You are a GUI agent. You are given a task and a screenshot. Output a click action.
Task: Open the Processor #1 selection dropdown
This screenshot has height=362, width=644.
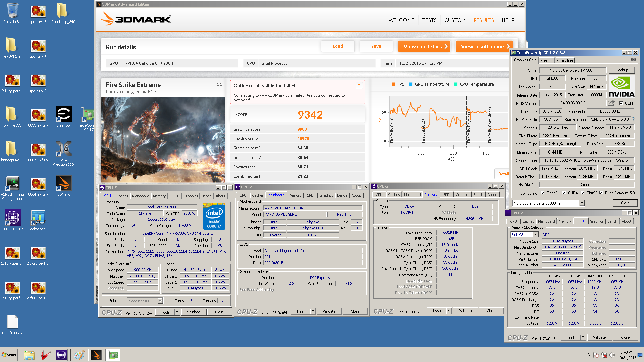[x=160, y=301]
